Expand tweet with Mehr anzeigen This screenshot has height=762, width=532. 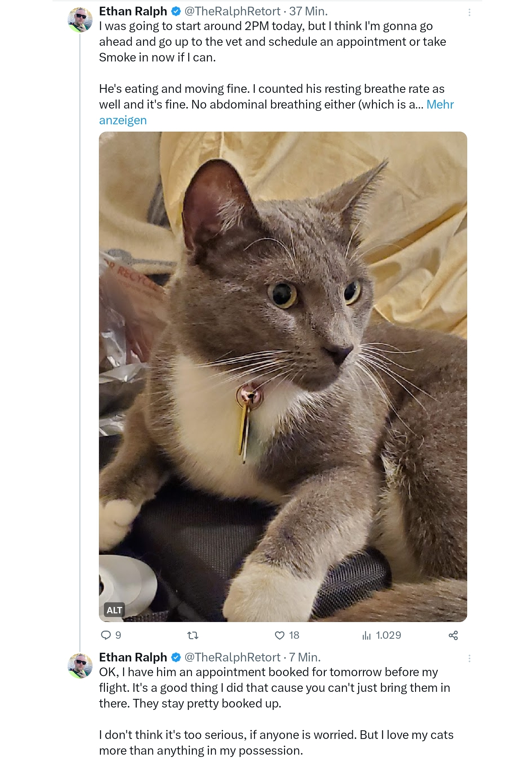click(x=276, y=112)
